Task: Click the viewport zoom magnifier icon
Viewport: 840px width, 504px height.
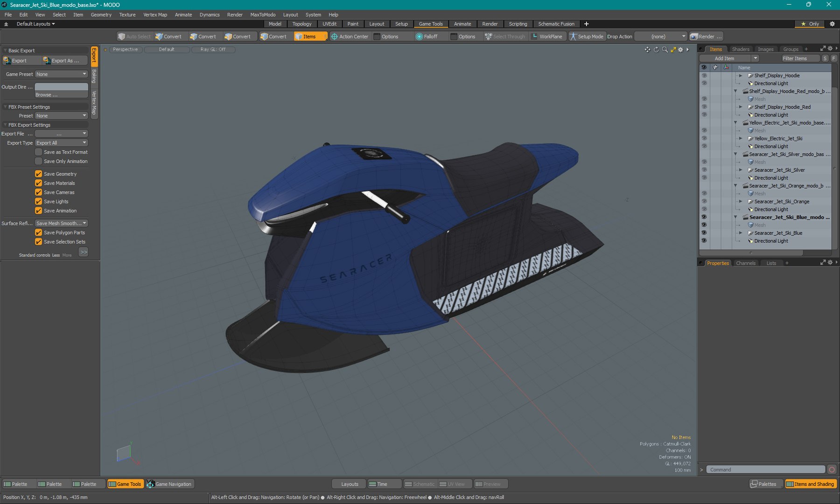Action: (665, 49)
